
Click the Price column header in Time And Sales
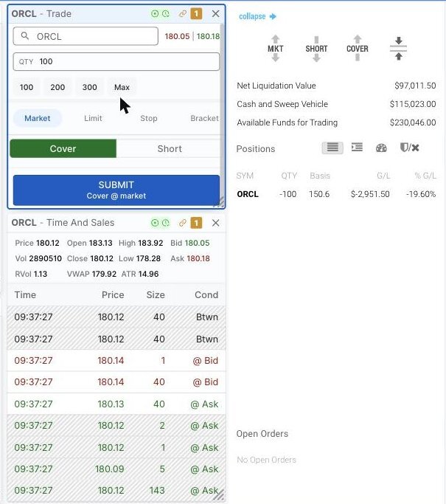click(113, 294)
